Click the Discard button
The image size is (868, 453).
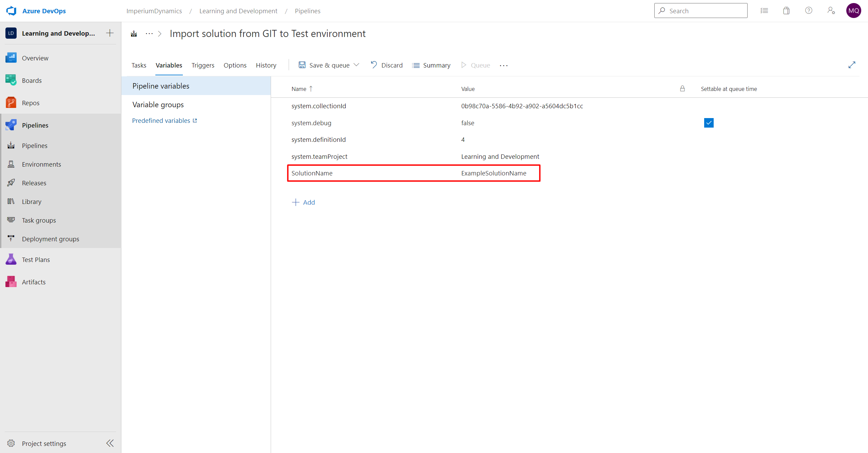point(386,65)
